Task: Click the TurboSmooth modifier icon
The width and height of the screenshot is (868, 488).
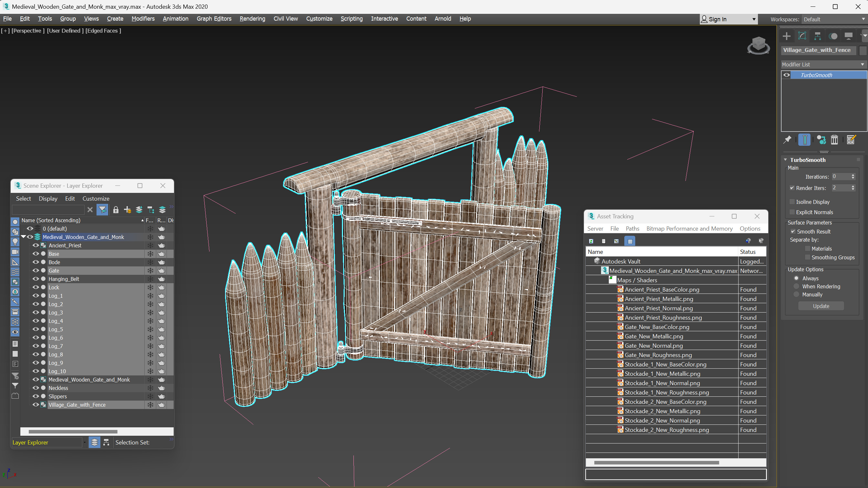Action: pos(787,75)
